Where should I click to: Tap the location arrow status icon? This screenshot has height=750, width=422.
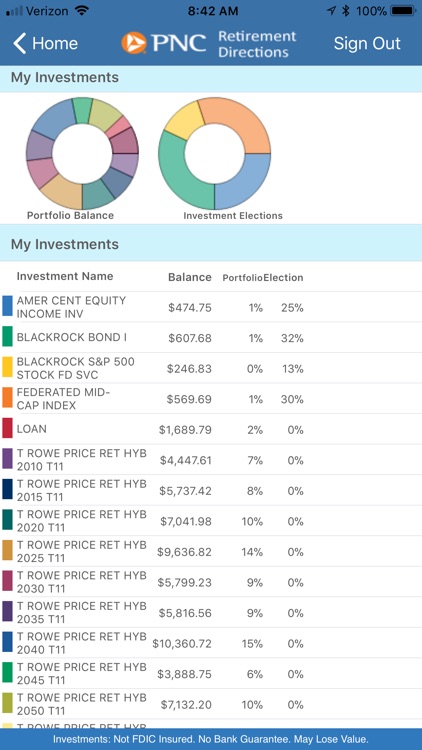[x=331, y=11]
